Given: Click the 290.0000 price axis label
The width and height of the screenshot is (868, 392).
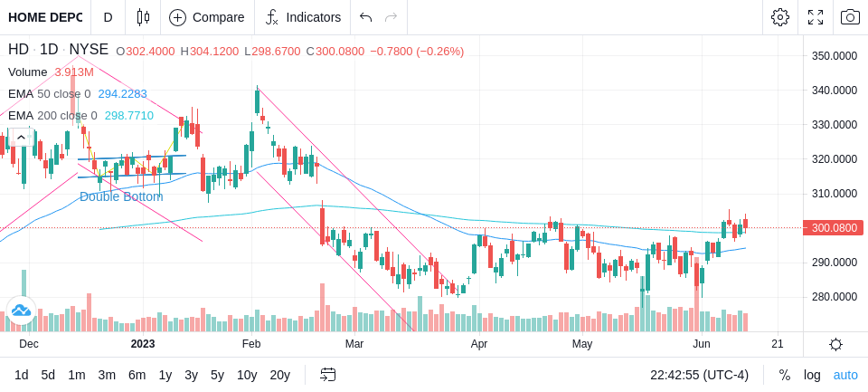Looking at the screenshot, I should point(835,263).
